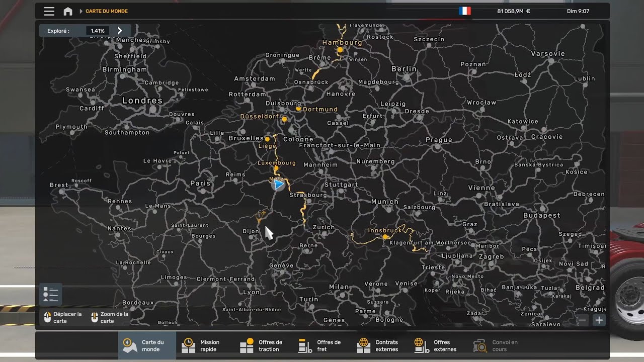Image resolution: width=644 pixels, height=362 pixels.
Task: Click the Zoom de la carte mouse hint
Action: (110, 317)
